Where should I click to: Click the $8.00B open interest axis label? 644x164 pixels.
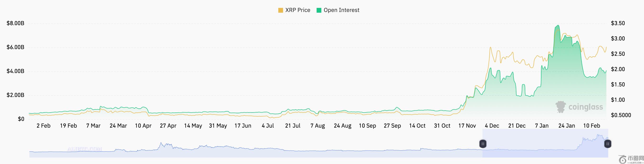pos(16,23)
